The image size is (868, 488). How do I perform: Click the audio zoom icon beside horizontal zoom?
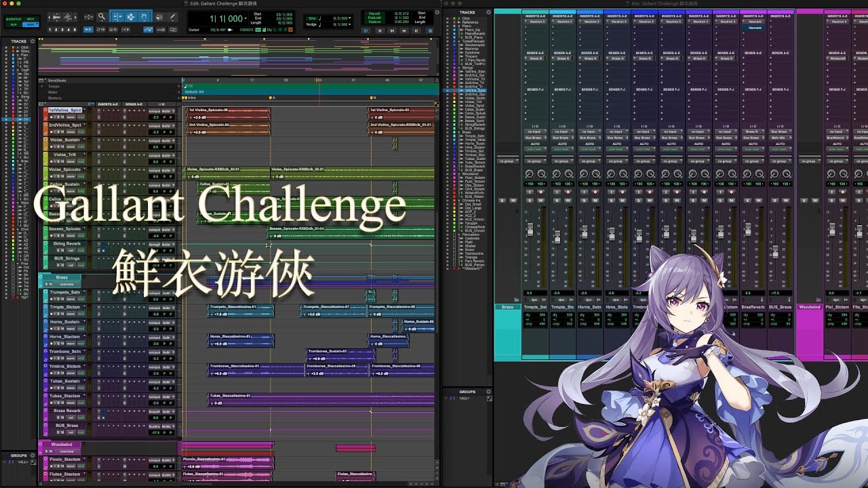[57, 17]
